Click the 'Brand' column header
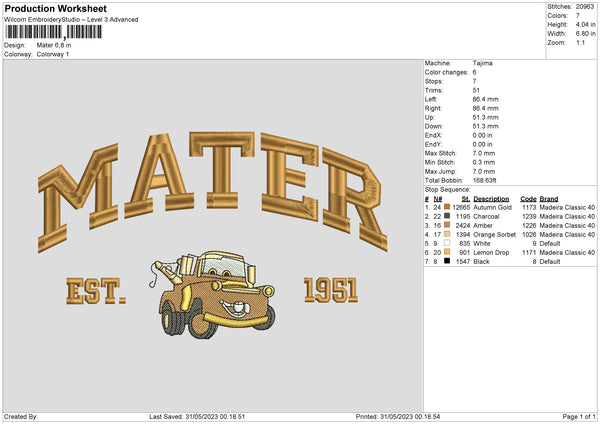Viewport: 600px width, 424px height. tap(549, 199)
